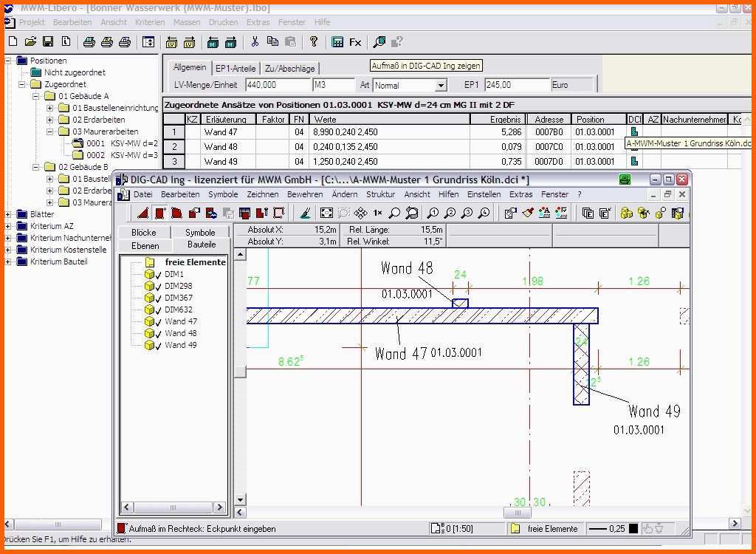756x554 pixels.
Task: Expand the Kriterium Kostenstelle node
Action: tap(8, 250)
